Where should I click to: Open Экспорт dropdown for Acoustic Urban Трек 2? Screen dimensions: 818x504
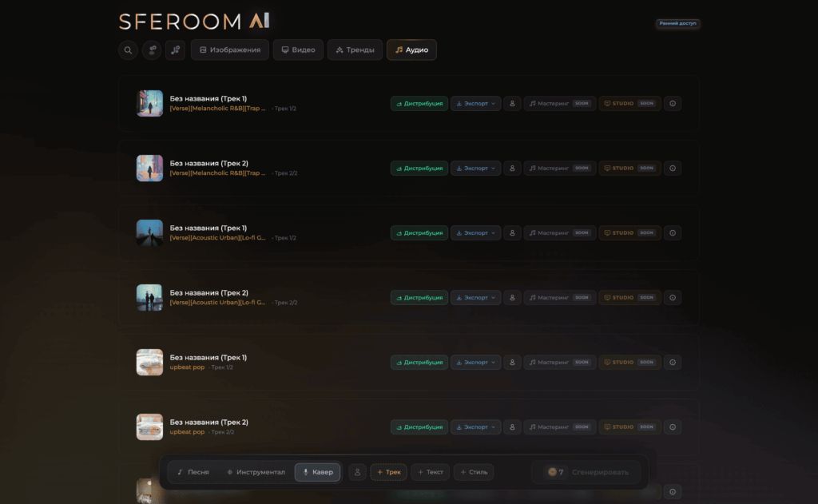476,297
